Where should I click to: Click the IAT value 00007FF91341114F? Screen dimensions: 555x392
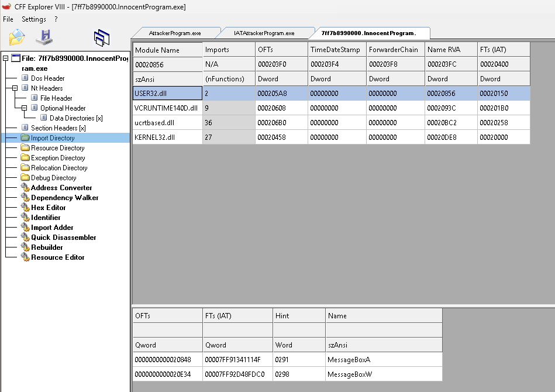click(233, 360)
